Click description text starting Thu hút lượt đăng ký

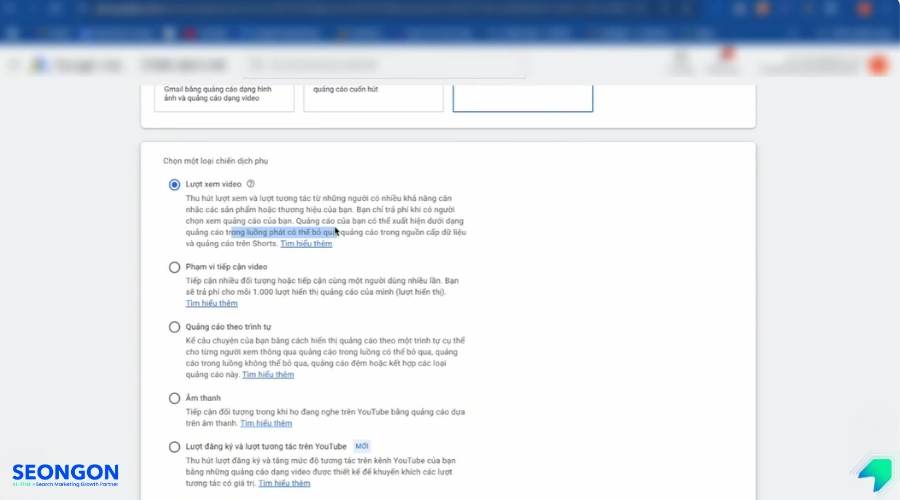click(x=320, y=471)
